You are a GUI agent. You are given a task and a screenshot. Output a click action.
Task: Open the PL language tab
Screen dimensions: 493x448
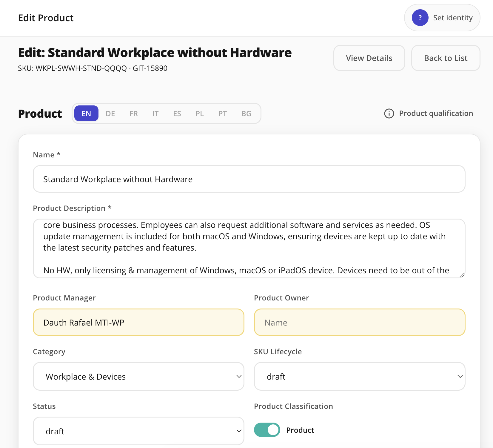click(200, 113)
